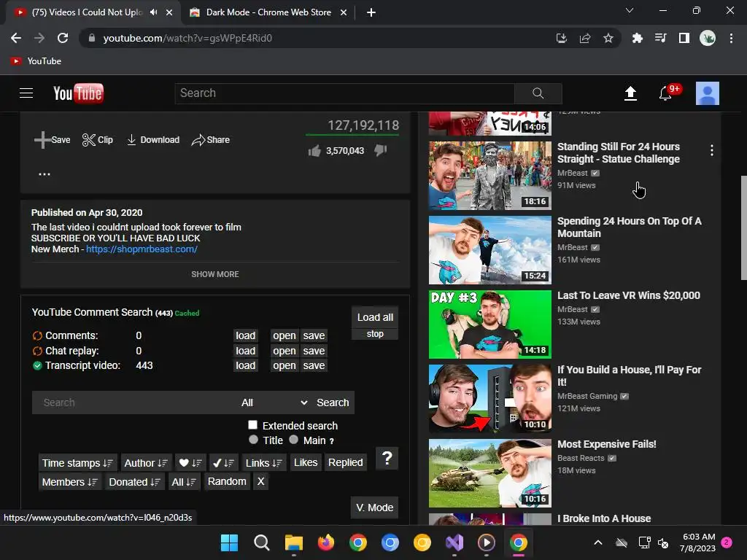Click the YouTube top search box
747x560 pixels.
point(345,93)
